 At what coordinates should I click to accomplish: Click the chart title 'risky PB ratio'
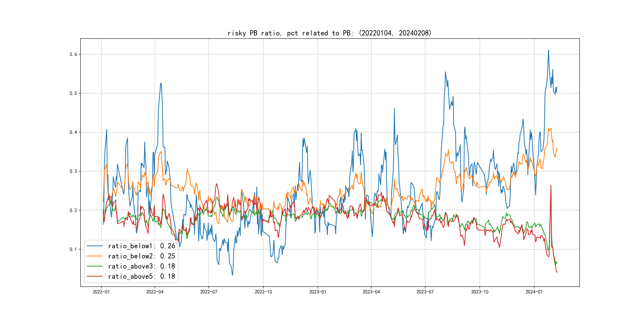[330, 33]
